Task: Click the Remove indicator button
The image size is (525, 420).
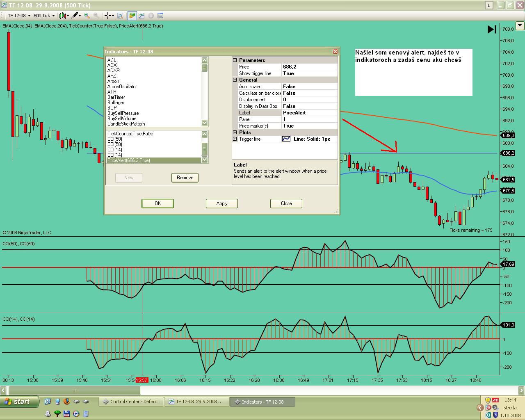Action: (x=185, y=178)
